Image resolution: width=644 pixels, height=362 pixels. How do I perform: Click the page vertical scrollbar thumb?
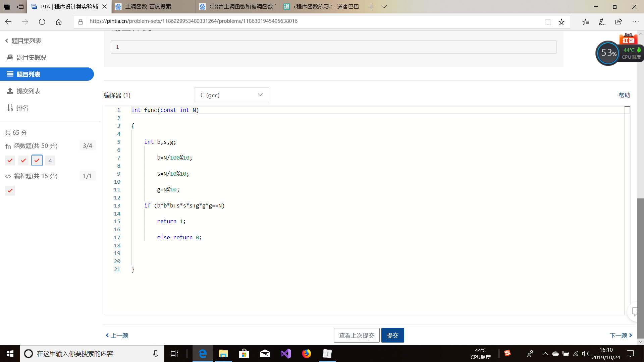(641, 268)
